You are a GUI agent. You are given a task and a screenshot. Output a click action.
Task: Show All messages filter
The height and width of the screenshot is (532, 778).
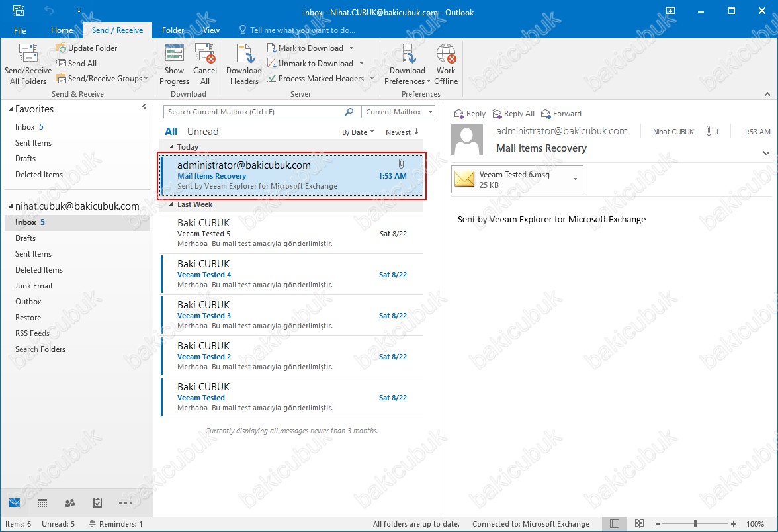pyautogui.click(x=171, y=132)
